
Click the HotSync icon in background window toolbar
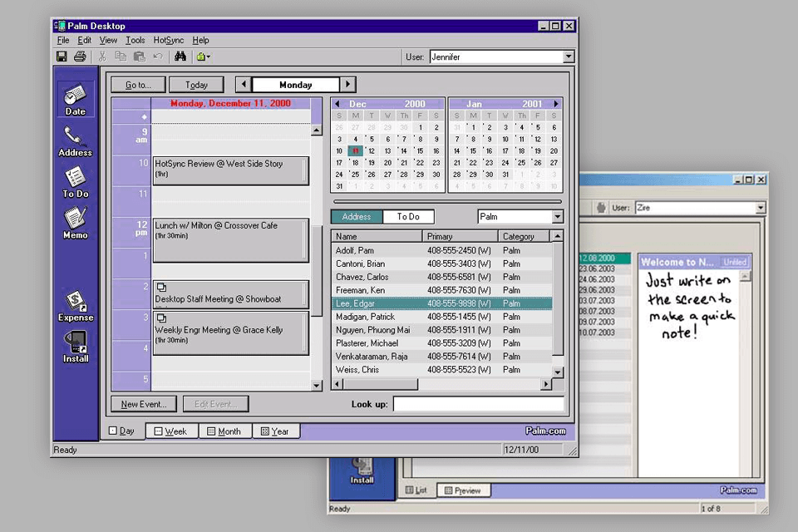(x=601, y=208)
